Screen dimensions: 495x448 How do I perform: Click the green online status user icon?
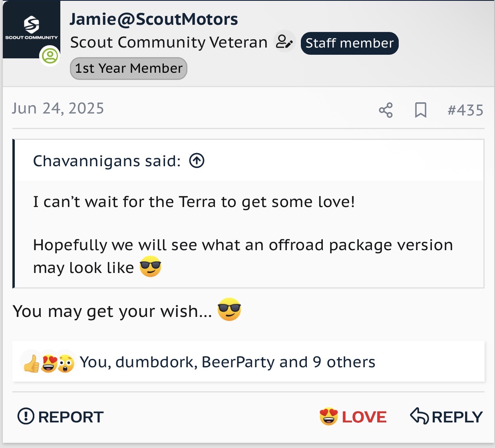[50, 56]
